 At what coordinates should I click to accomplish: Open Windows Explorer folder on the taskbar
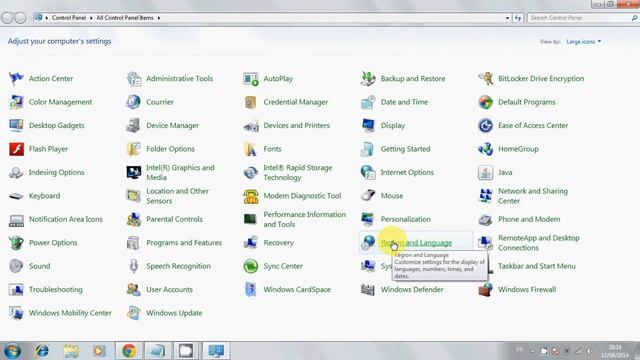(71, 351)
